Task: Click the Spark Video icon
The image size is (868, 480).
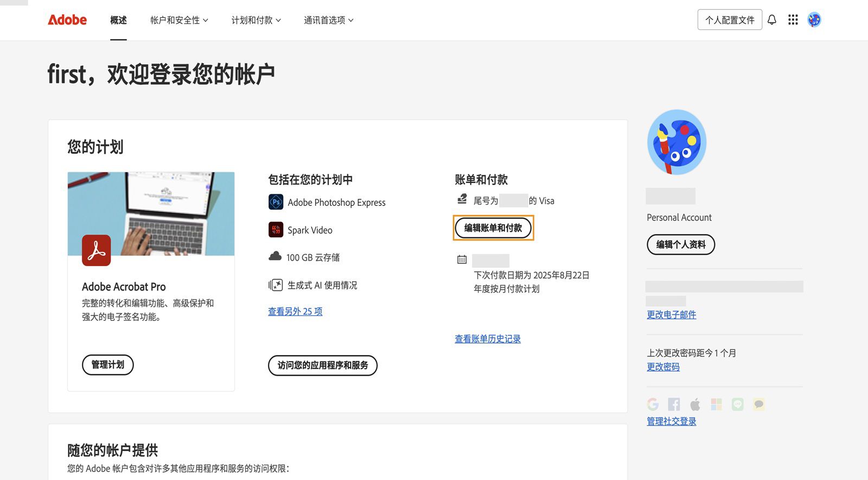Action: tap(276, 230)
